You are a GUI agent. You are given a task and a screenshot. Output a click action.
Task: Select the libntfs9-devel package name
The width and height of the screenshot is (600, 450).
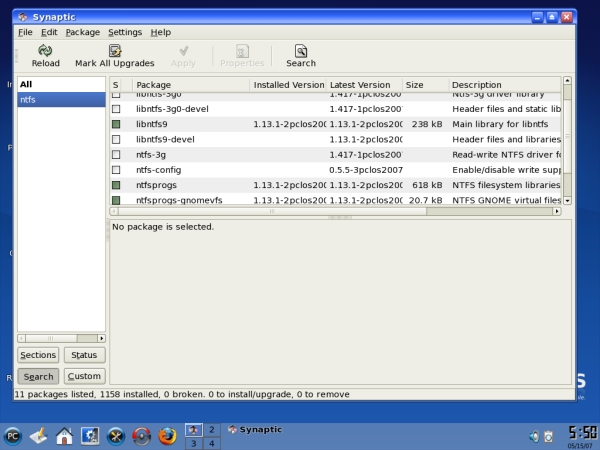pyautogui.click(x=165, y=140)
